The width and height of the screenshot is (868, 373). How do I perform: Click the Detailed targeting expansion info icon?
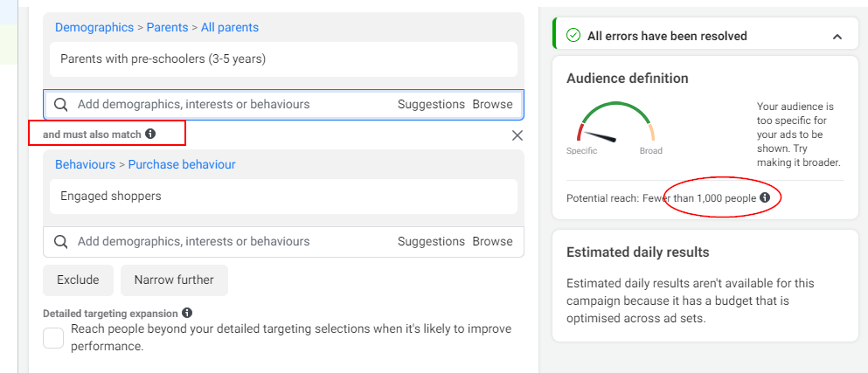(187, 313)
